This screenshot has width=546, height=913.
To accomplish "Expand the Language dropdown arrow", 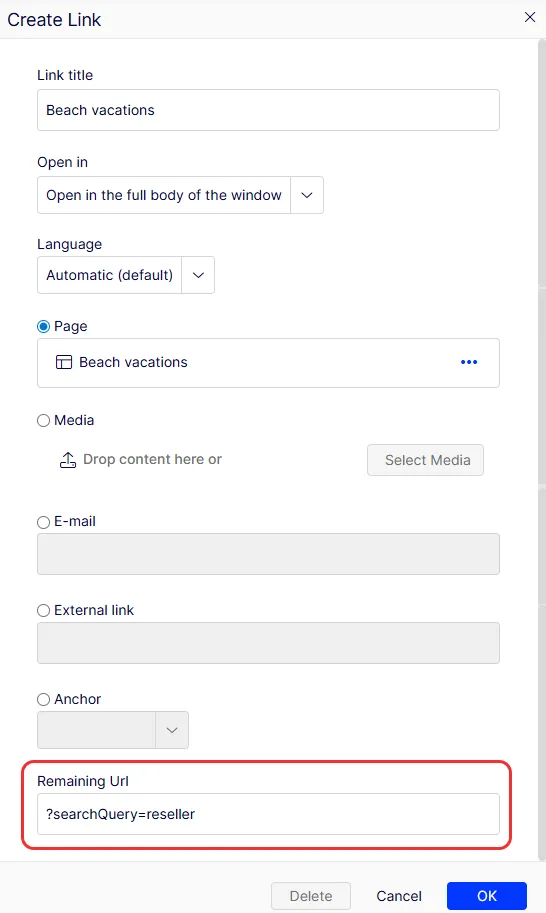I will point(198,275).
